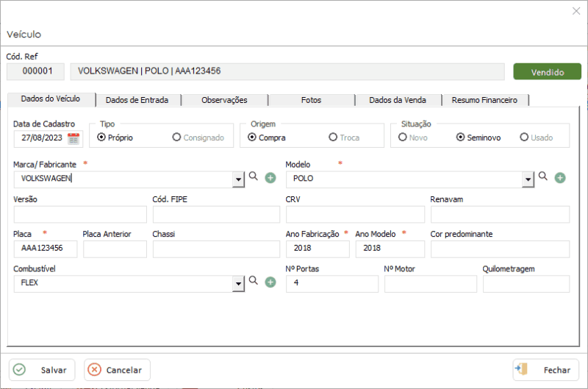Click the Placa Anterior input field

(115, 249)
